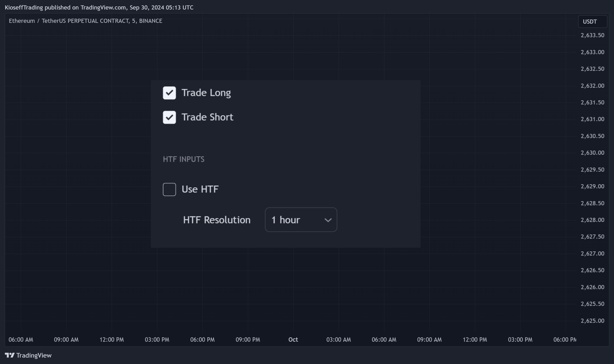
Task: Click the 2,625.00 price label
Action: [592, 321]
